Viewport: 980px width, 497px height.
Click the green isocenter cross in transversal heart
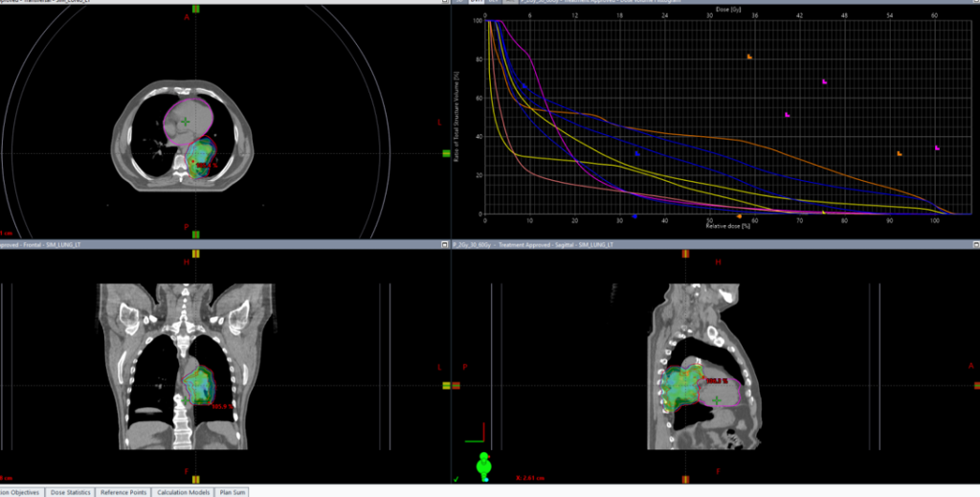coord(185,122)
